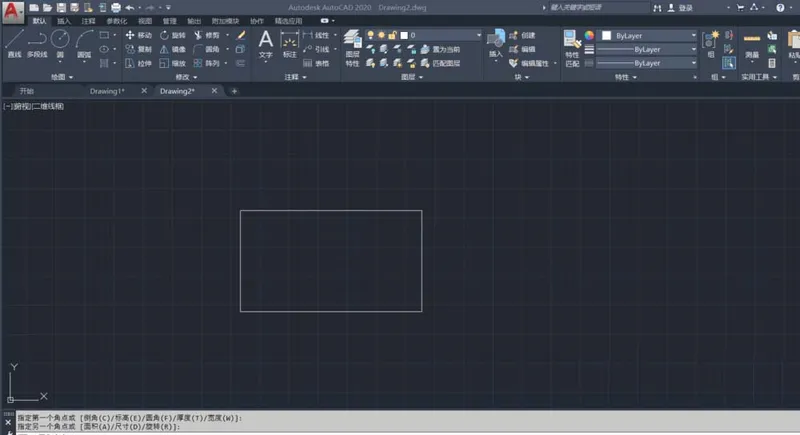Click the Ellipse tool icon in Draw panel
Screen dimensions: 800x435
click(104, 49)
